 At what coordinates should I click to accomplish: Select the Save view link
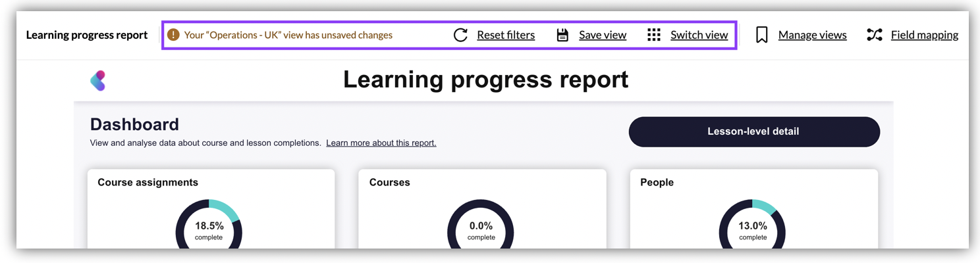point(603,35)
